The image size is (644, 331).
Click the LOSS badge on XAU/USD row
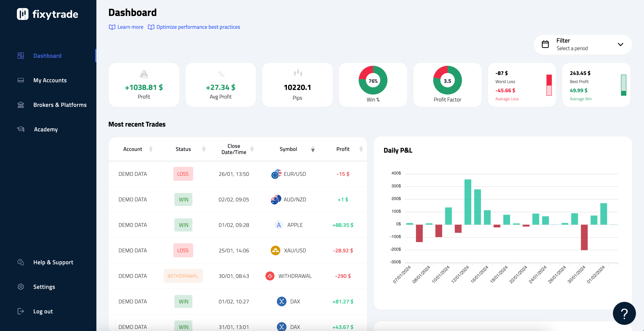tap(183, 250)
